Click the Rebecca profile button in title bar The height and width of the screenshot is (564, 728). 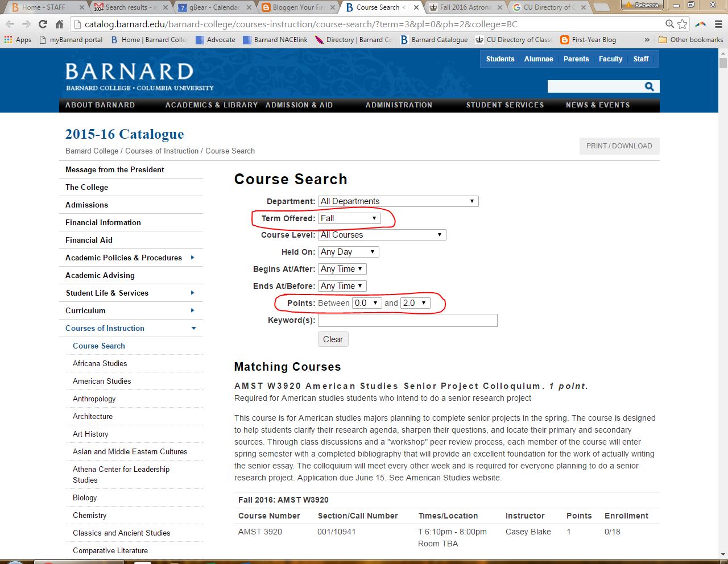pos(642,5)
